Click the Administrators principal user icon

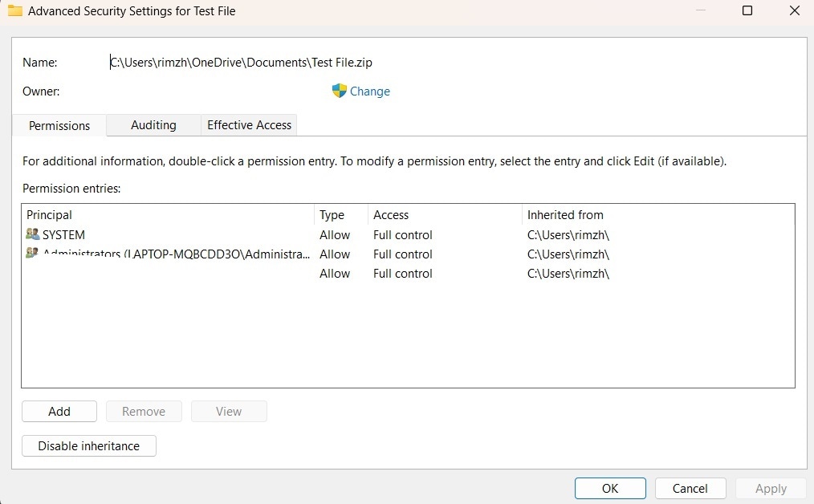click(x=32, y=254)
